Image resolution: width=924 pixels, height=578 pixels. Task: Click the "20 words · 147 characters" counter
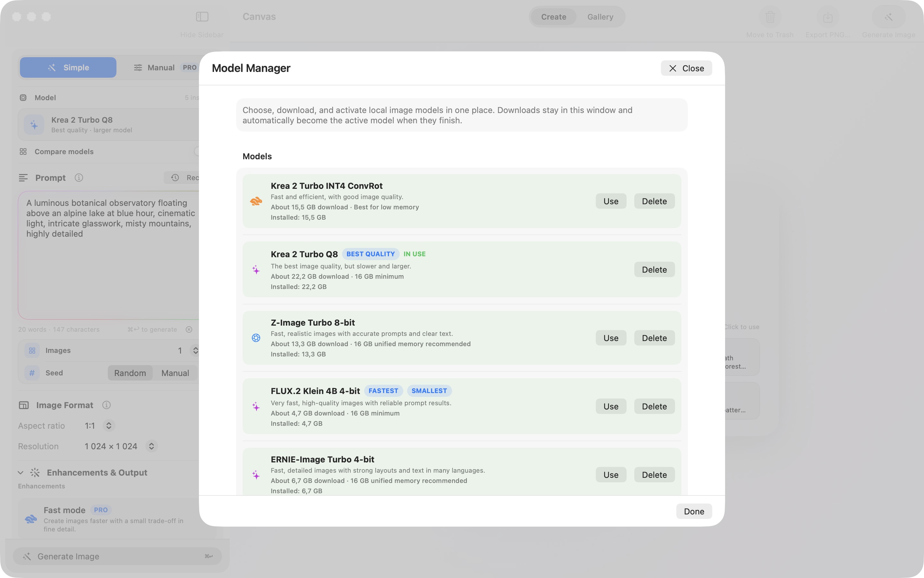point(59,329)
